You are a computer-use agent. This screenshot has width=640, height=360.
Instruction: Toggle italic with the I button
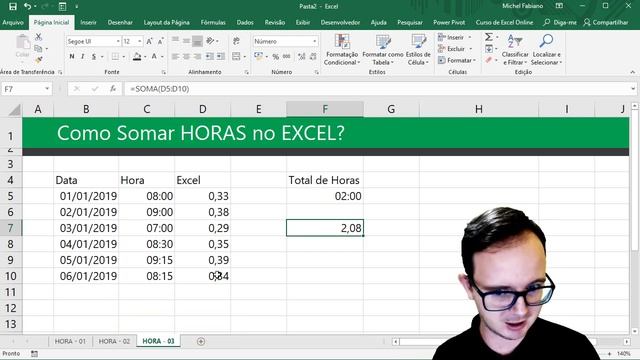pyautogui.click(x=83, y=56)
